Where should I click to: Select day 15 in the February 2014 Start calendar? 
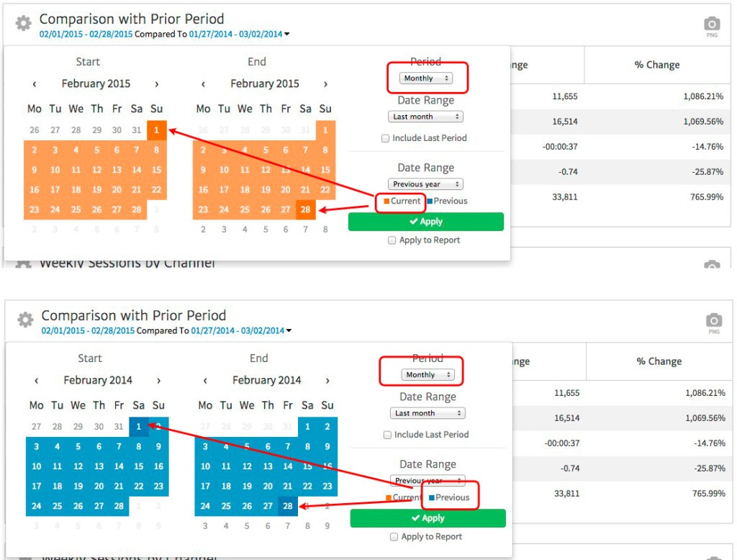(x=139, y=466)
